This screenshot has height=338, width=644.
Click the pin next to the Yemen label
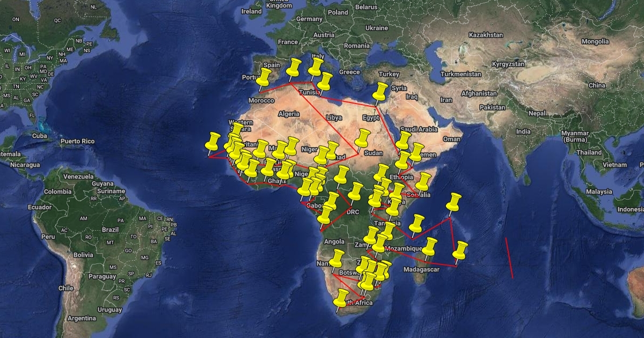coord(416,152)
